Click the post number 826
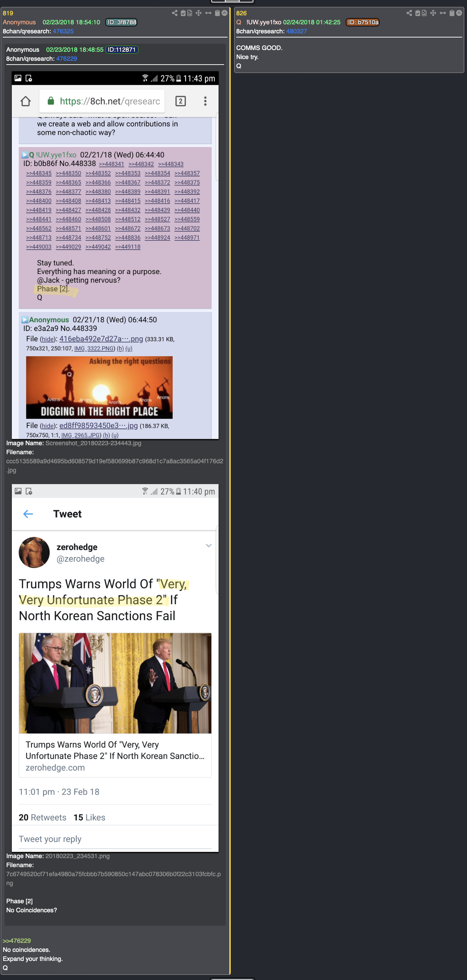The width and height of the screenshot is (467, 980). (241, 13)
